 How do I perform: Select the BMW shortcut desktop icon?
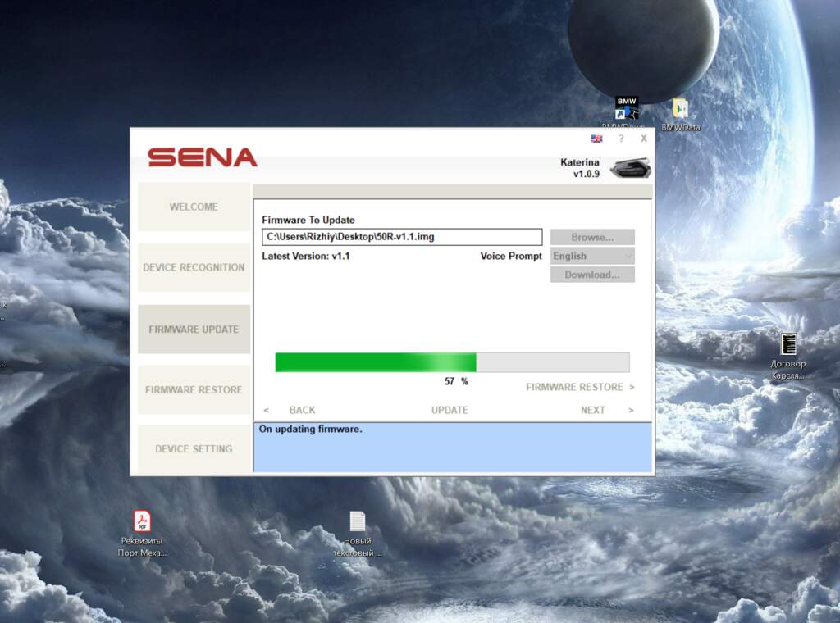pyautogui.click(x=627, y=109)
